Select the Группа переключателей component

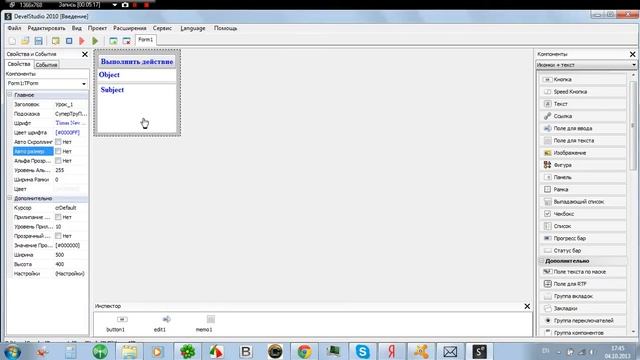[x=583, y=320]
